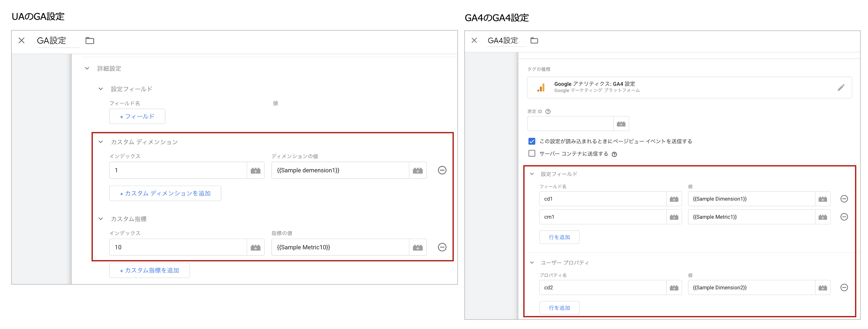Collapse the カスタム ディメンション section
The height and width of the screenshot is (329, 868).
click(x=100, y=142)
